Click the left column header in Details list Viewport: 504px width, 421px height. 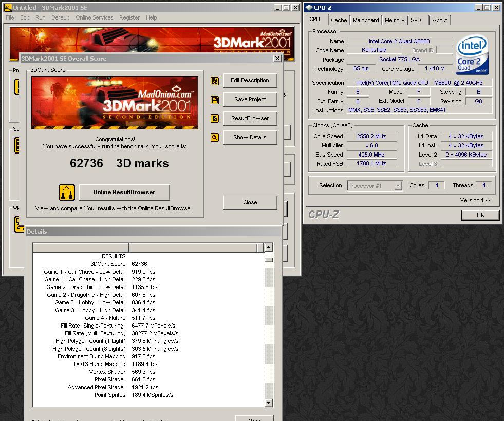coord(81,247)
